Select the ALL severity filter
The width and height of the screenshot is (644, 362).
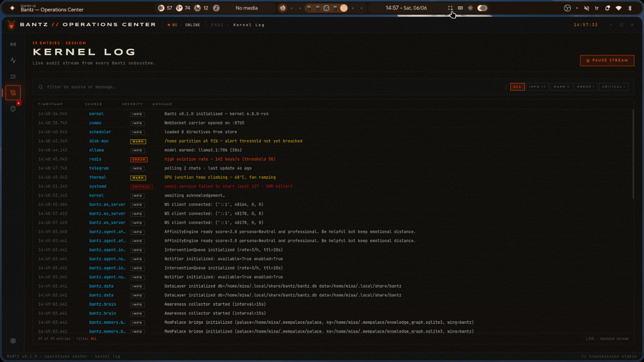click(x=517, y=87)
